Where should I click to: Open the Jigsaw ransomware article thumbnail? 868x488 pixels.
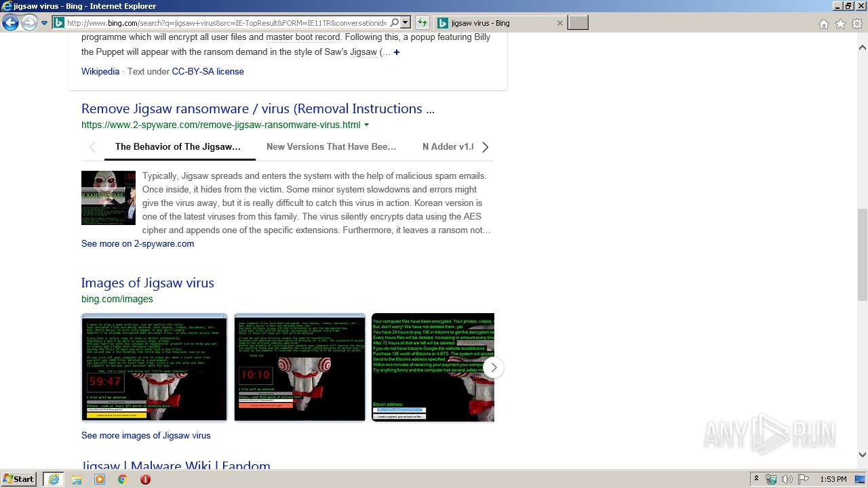[x=108, y=198]
